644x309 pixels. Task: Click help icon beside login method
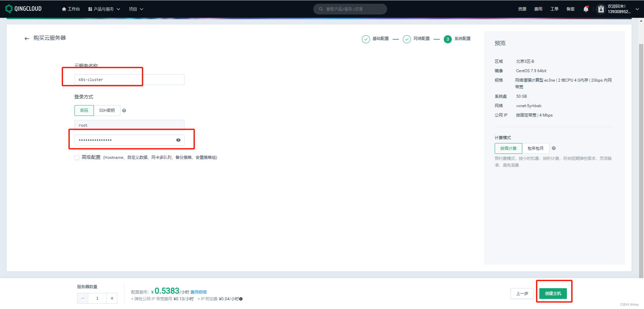point(124,111)
